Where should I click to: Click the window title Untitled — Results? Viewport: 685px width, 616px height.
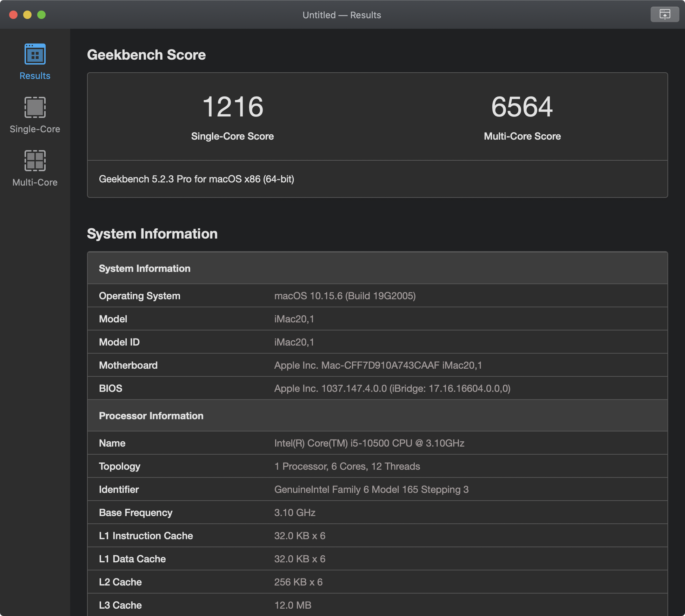(x=341, y=15)
